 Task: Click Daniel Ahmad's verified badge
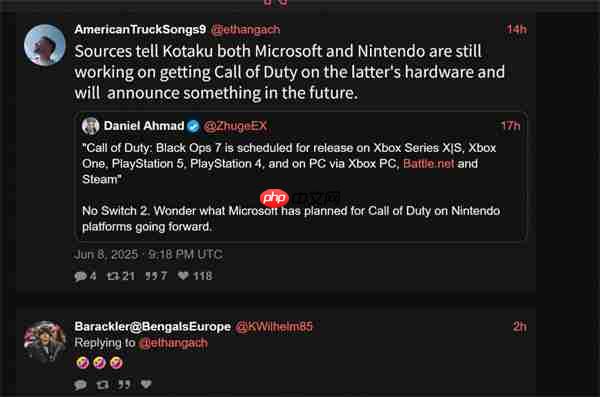194,126
